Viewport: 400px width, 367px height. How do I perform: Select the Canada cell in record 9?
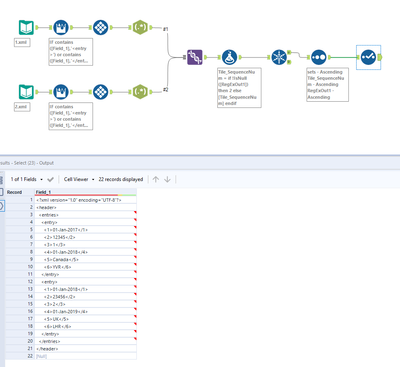point(86,259)
